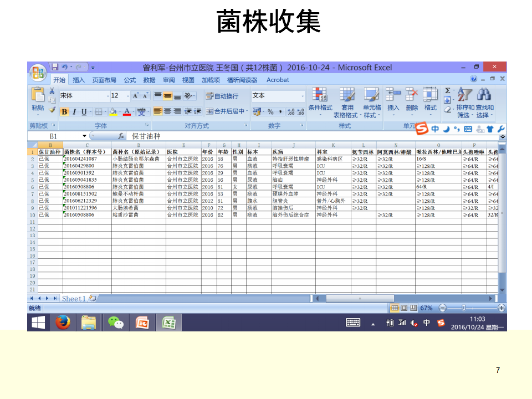Open font color dropdown arrow
The image size is (532, 399).
133,111
